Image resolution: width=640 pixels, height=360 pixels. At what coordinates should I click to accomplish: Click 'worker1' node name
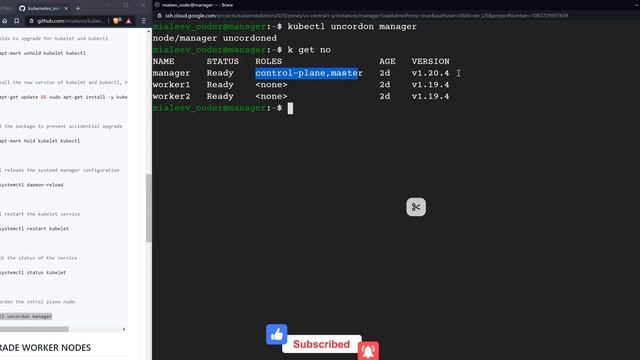171,84
